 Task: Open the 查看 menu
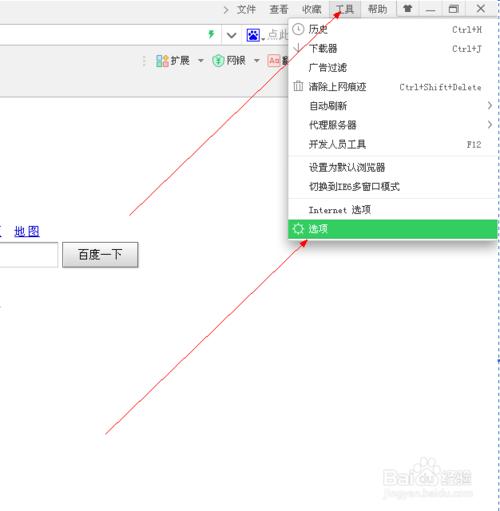click(279, 9)
